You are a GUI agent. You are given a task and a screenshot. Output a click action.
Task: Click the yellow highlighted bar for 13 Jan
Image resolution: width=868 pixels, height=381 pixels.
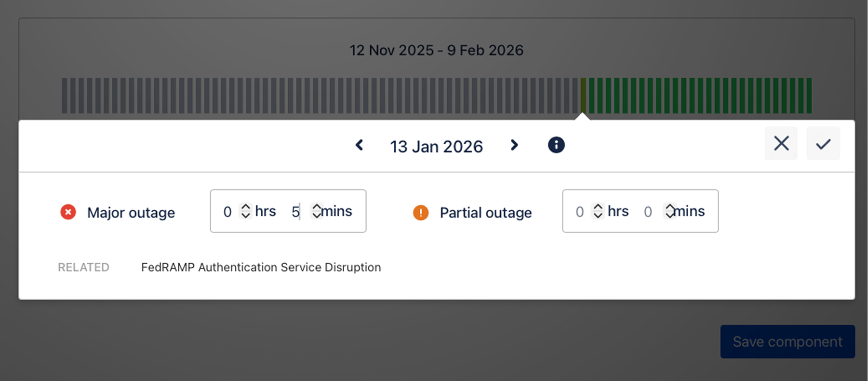coord(584,95)
